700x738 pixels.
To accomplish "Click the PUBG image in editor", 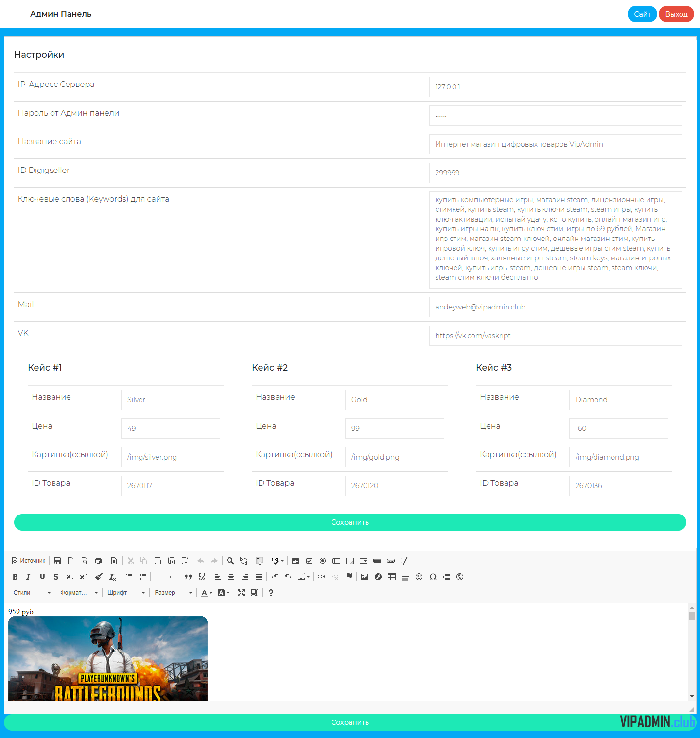I will 108,658.
